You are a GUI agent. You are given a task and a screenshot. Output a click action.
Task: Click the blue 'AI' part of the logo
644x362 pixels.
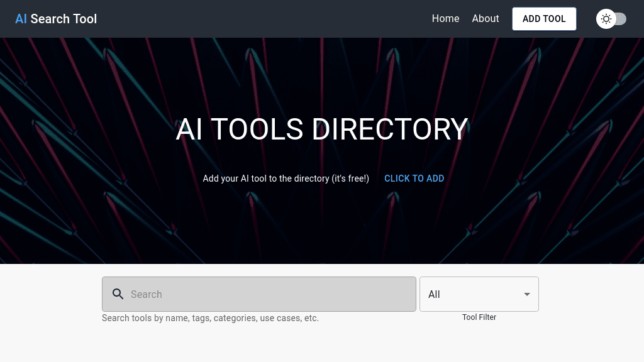point(21,19)
